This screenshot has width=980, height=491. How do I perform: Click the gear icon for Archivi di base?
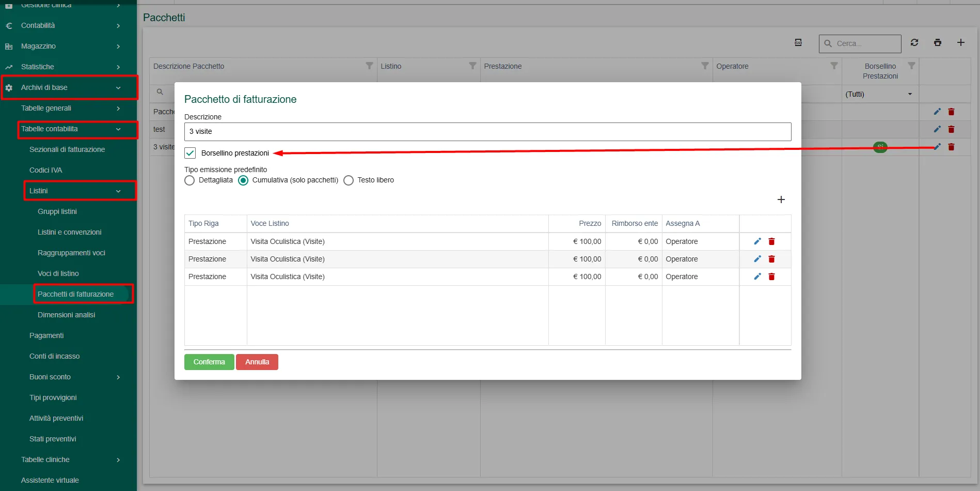[9, 87]
